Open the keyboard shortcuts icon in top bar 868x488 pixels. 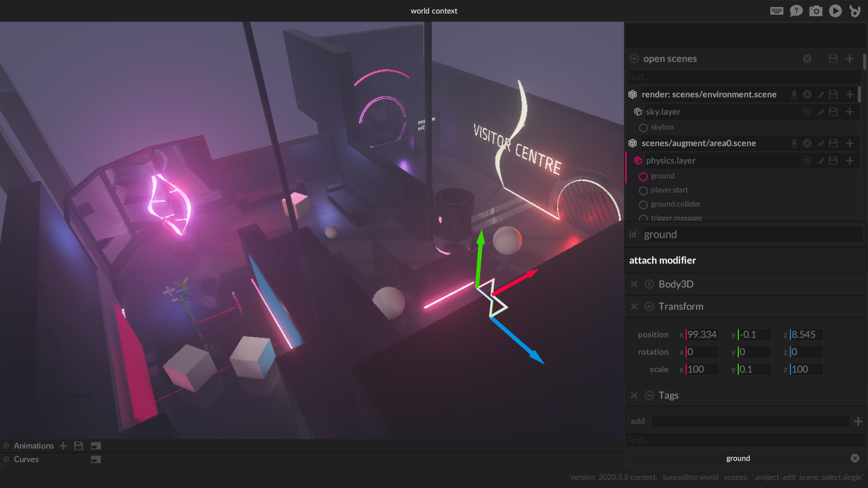[x=776, y=11]
